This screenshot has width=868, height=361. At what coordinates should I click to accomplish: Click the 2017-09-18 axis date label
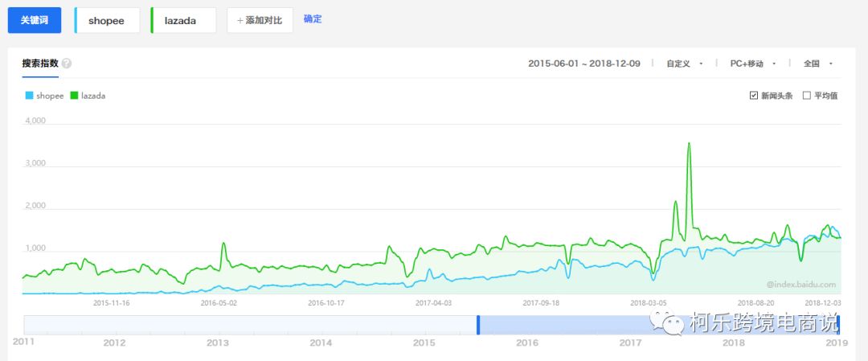(x=541, y=303)
